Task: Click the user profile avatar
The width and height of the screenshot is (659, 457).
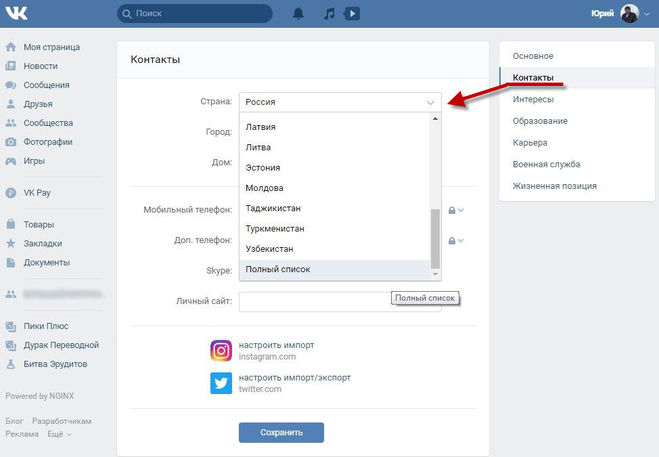Action: 630,14
